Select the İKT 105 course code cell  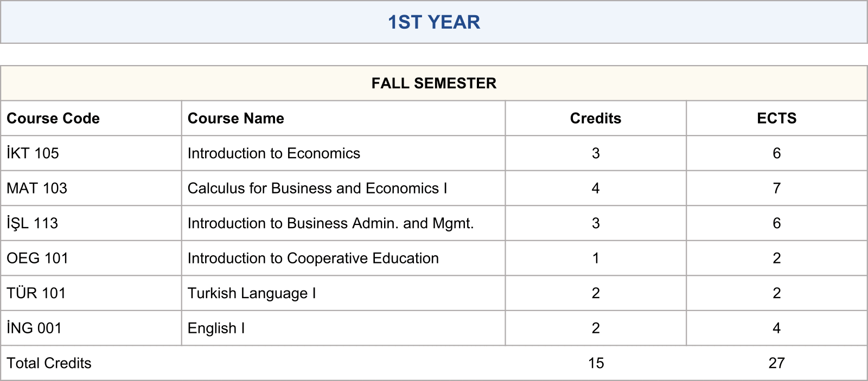tap(33, 153)
